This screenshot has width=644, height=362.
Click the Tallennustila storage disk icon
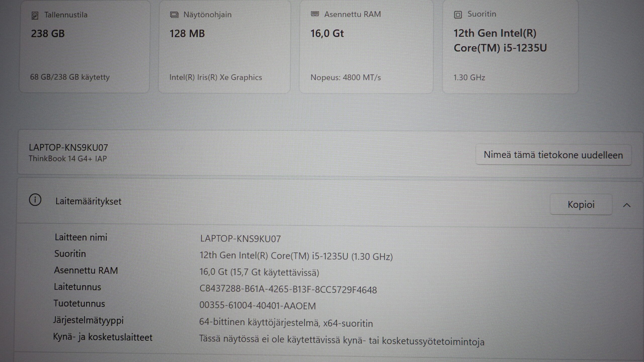[x=35, y=16]
